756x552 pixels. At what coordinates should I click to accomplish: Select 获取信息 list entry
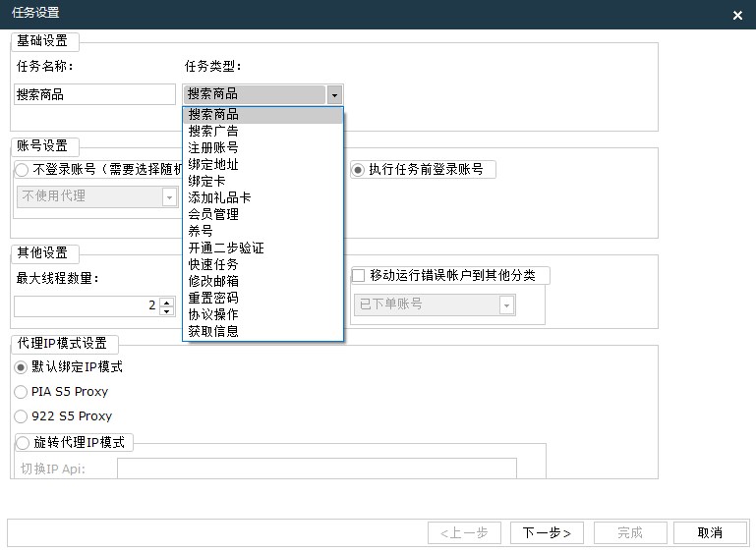[262, 331]
